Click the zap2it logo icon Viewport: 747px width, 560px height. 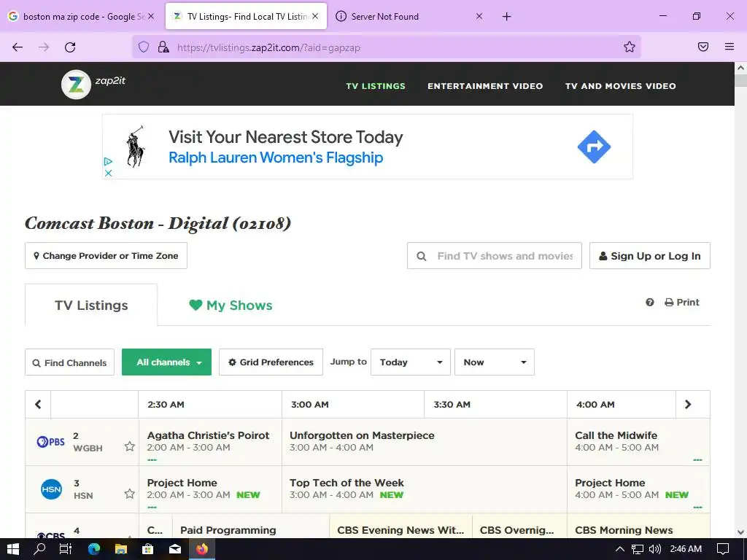point(76,85)
